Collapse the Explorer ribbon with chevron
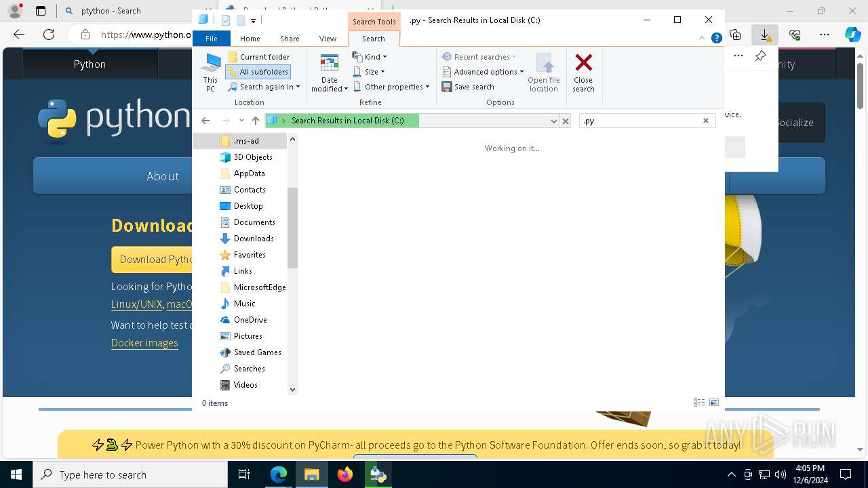 pos(702,39)
